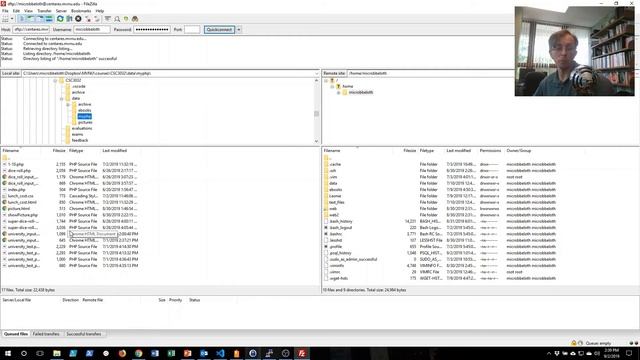
Task: Sort local files by Last modified
Action: 115,151
